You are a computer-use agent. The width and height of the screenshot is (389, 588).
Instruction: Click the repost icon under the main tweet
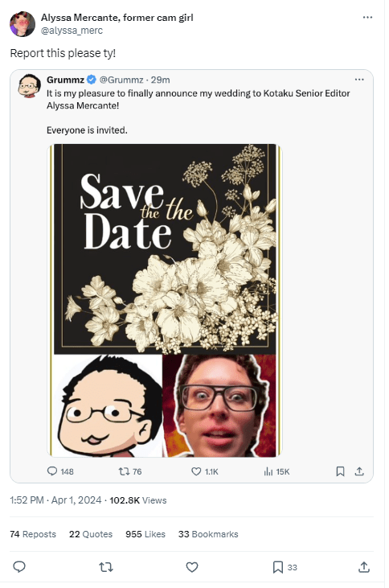[x=106, y=566]
